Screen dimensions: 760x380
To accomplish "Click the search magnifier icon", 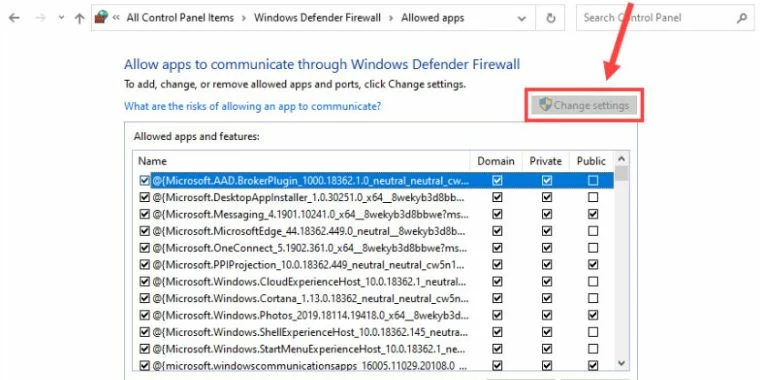I will (742, 18).
